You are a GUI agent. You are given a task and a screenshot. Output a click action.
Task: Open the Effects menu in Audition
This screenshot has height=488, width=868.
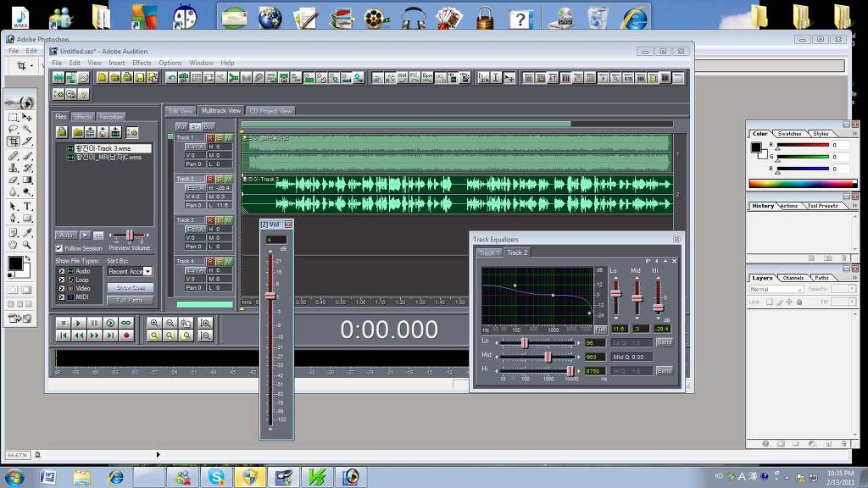(x=142, y=63)
